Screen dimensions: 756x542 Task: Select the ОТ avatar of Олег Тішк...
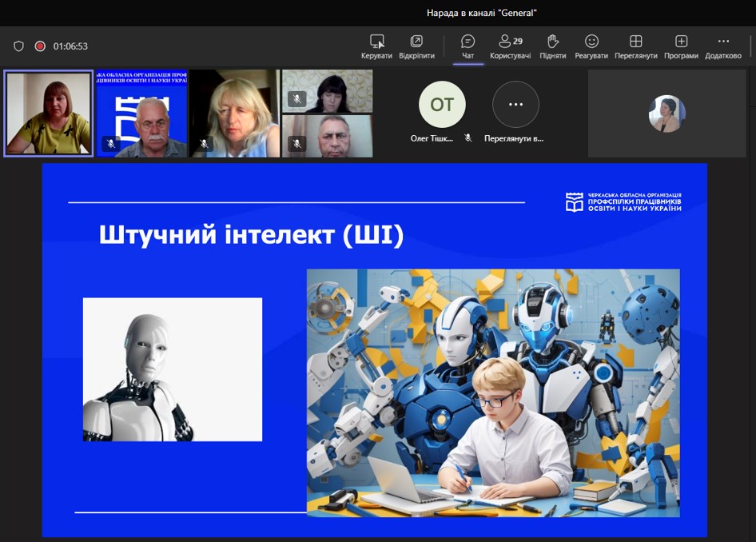tap(442, 105)
